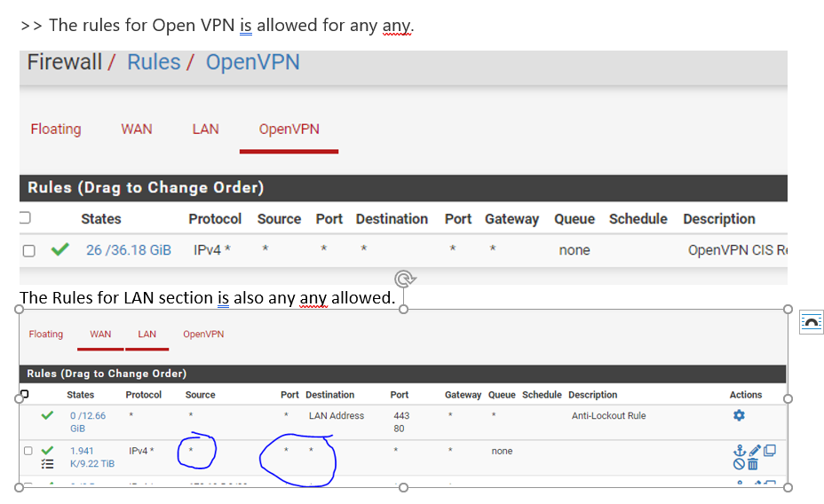Click the large Rules (Drag to Change Order) heading
This screenshot has height=504, width=824.
coord(146,187)
